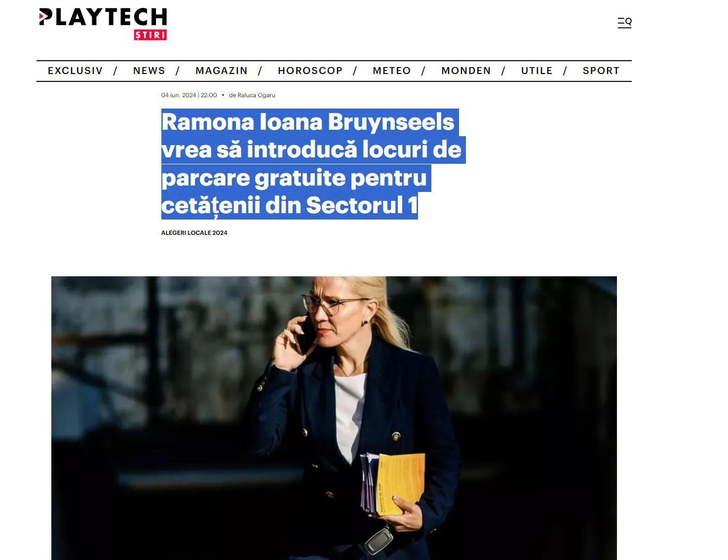
Task: Open the menu and search icon
Action: 624,23
